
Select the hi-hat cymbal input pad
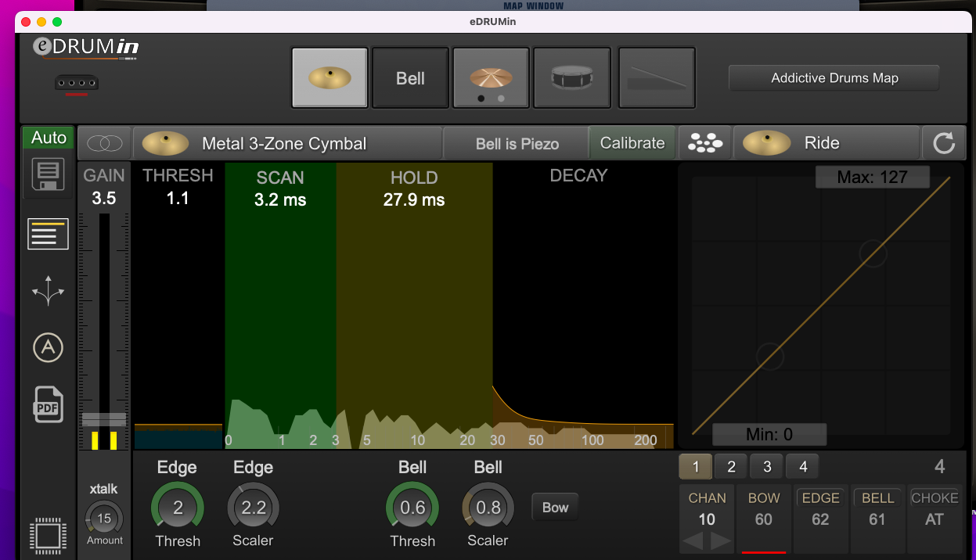pos(491,78)
